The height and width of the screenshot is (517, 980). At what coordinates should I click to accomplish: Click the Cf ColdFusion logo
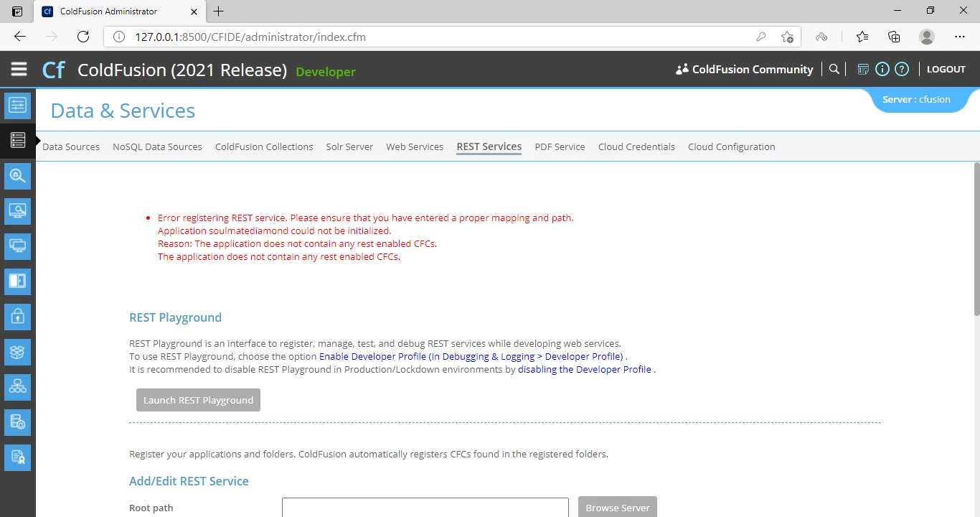54,70
